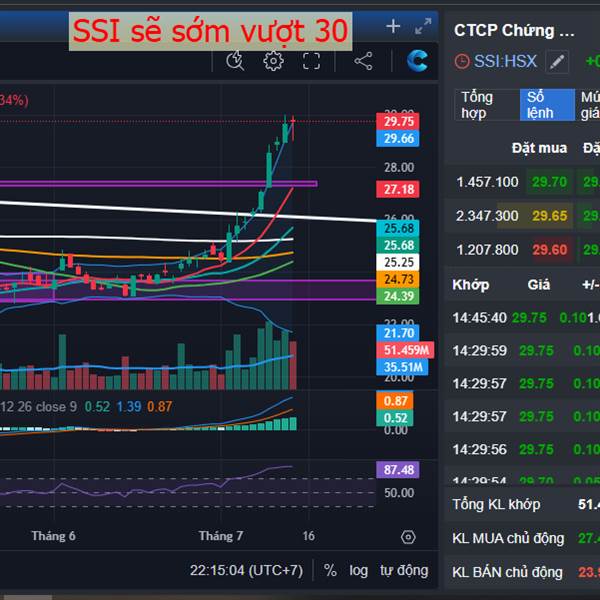Screen dimensions: 600x600
Task: Click the green 24.39 axis label
Action: 398,296
